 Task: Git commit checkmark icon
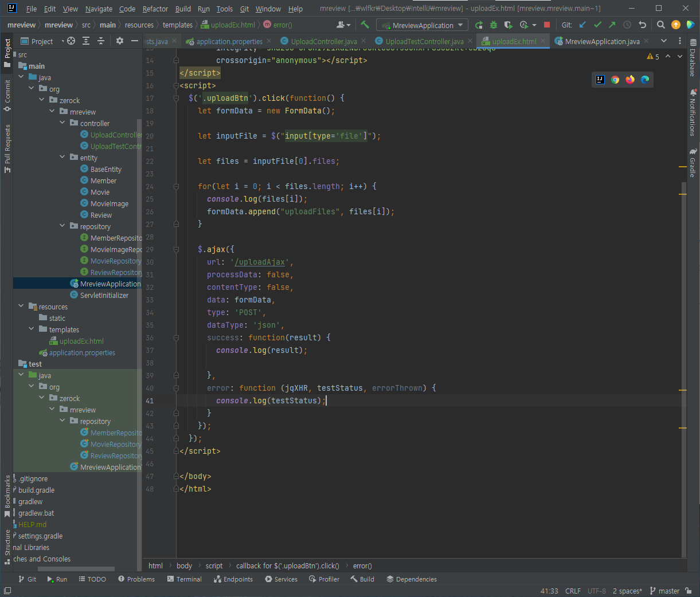coord(597,25)
